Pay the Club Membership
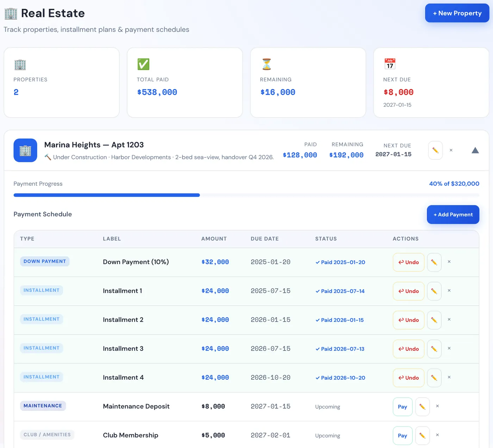 [x=402, y=435]
